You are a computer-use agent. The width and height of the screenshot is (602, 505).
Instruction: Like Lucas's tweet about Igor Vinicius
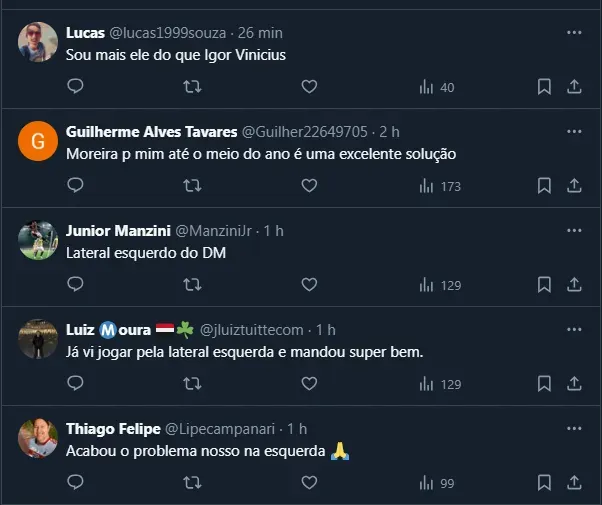(309, 87)
